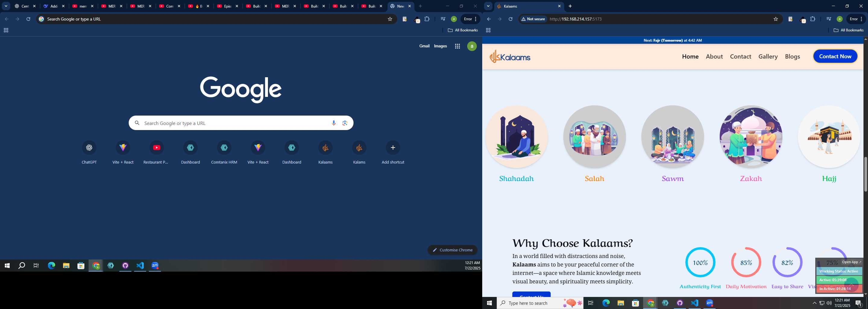Switch to the Cent tab with ChatGPT icon
Screen dimensions: 868x309
pyautogui.click(x=25, y=6)
